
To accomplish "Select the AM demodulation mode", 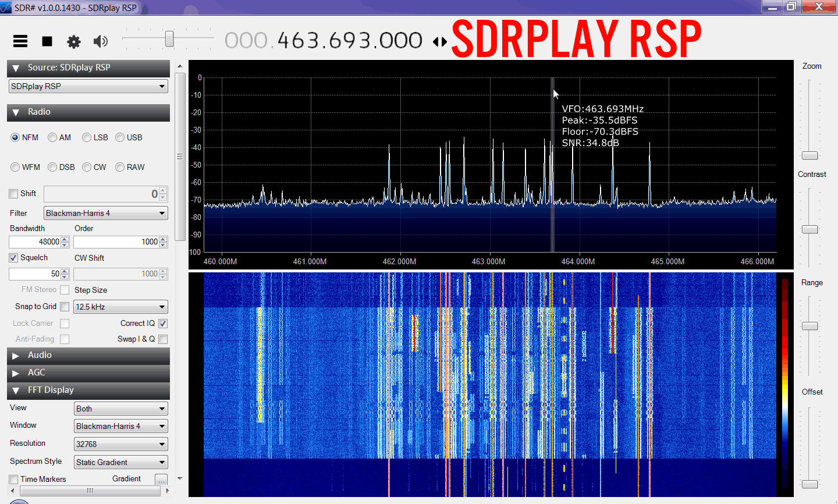I will point(53,137).
